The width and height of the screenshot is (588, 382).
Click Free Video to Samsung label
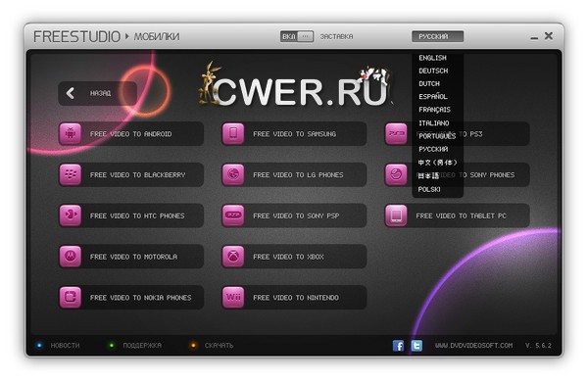294,134
